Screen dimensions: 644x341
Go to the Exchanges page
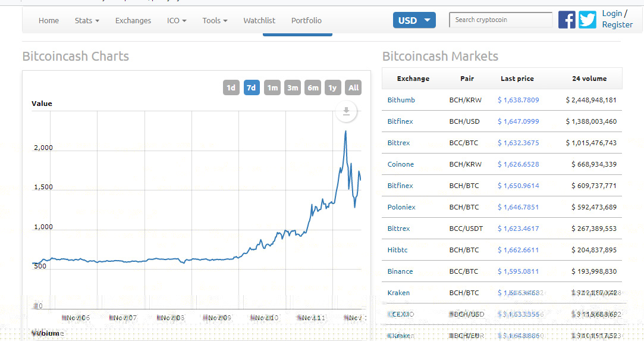point(133,20)
